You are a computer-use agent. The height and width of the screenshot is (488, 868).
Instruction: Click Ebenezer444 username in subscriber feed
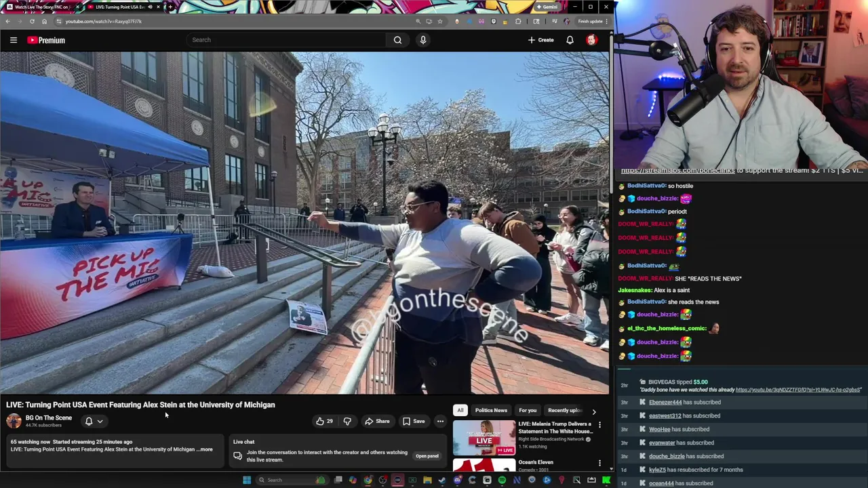(665, 403)
